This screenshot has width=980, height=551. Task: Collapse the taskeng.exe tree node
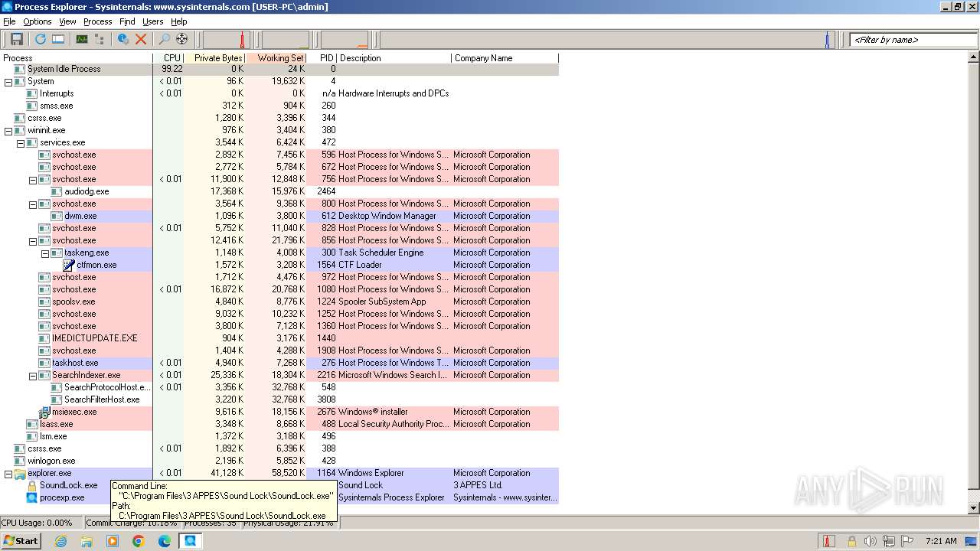point(45,253)
